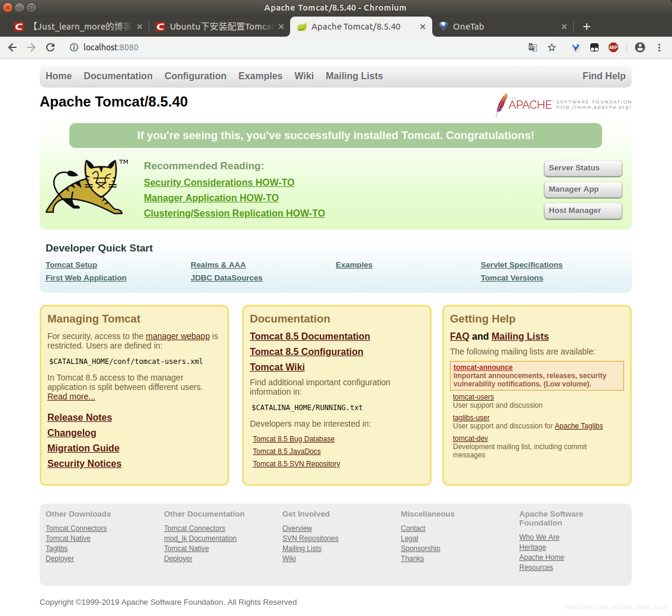Open the Tomcat Setup link
Screen dimensions: 672x616
click(72, 265)
